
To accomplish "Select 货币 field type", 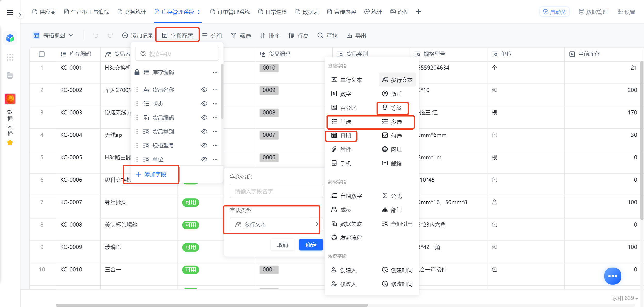I will point(392,94).
